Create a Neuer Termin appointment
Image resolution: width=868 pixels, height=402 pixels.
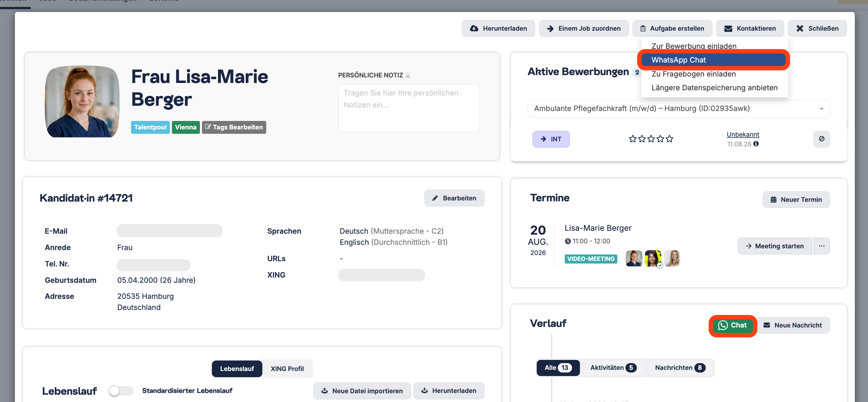coord(796,200)
